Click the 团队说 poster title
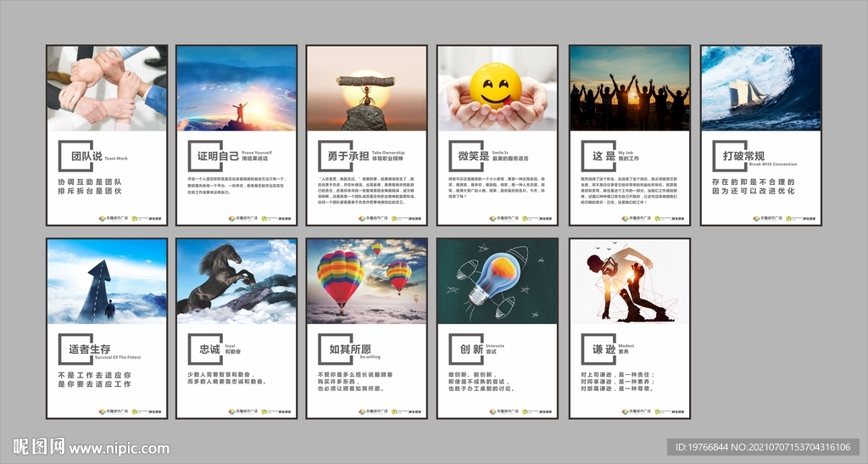Viewport: 868px width, 464px height. [86, 156]
